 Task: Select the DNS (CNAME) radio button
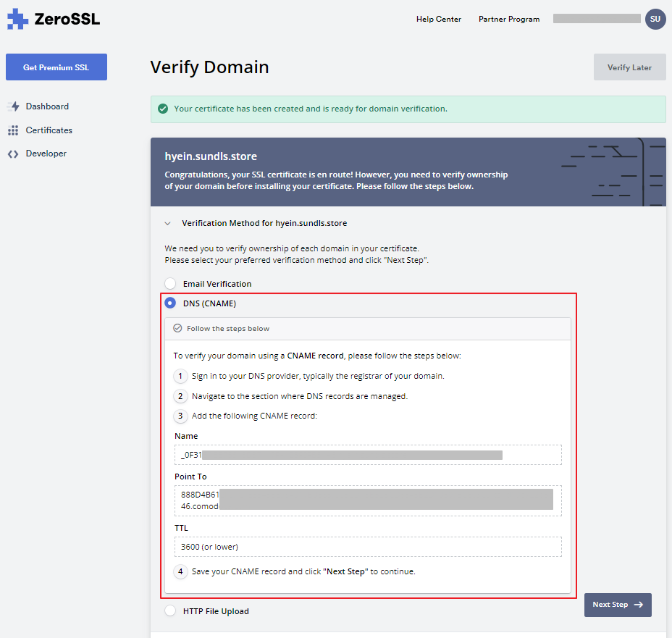(x=170, y=303)
